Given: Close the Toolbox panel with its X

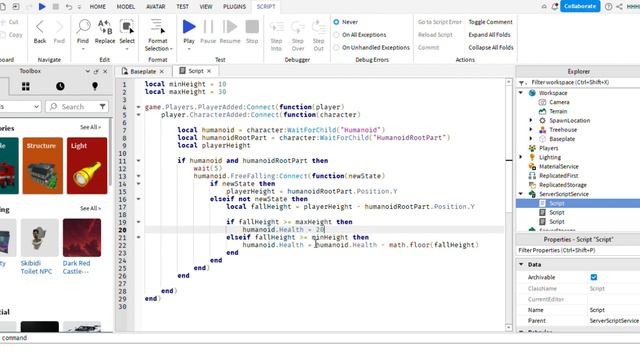Looking at the screenshot, I should click(105, 71).
